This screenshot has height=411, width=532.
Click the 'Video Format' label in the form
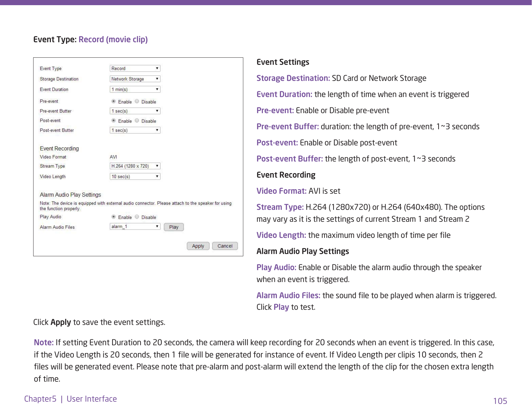(x=53, y=157)
